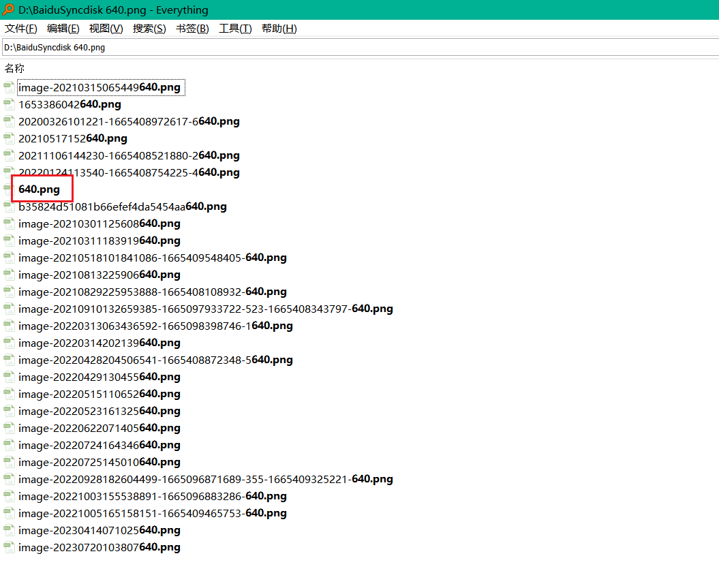Image resolution: width=719 pixels, height=588 pixels.
Task: Open the 视图(V) menu
Action: tap(106, 29)
